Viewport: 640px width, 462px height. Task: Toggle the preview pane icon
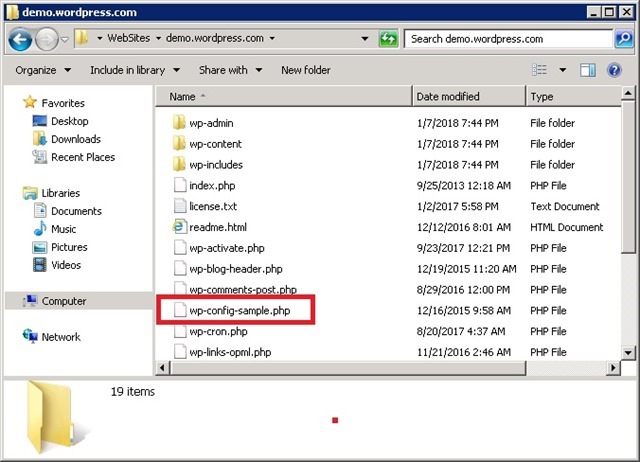587,70
